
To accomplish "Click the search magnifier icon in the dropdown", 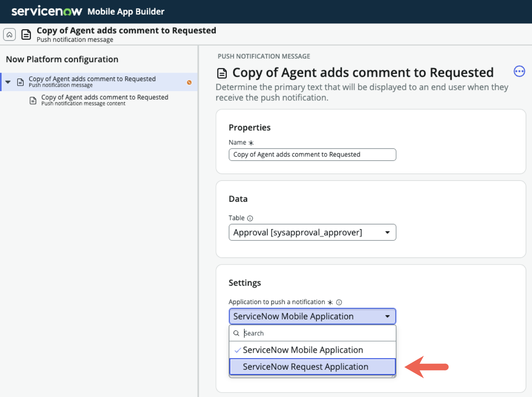I will click(x=236, y=333).
